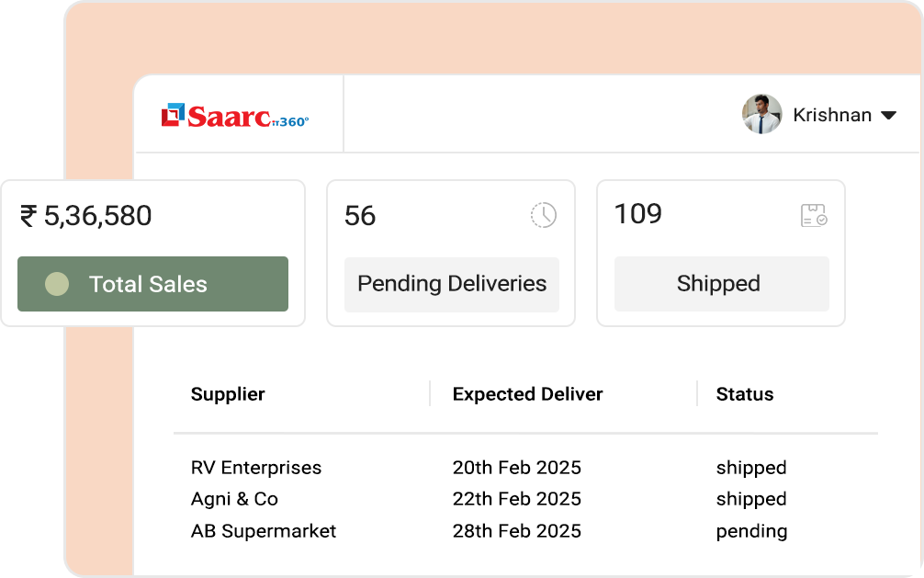Click the Total Sales button

tap(152, 284)
